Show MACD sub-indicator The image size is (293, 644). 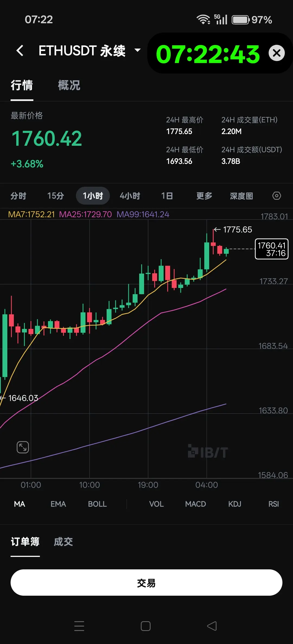[x=196, y=504]
